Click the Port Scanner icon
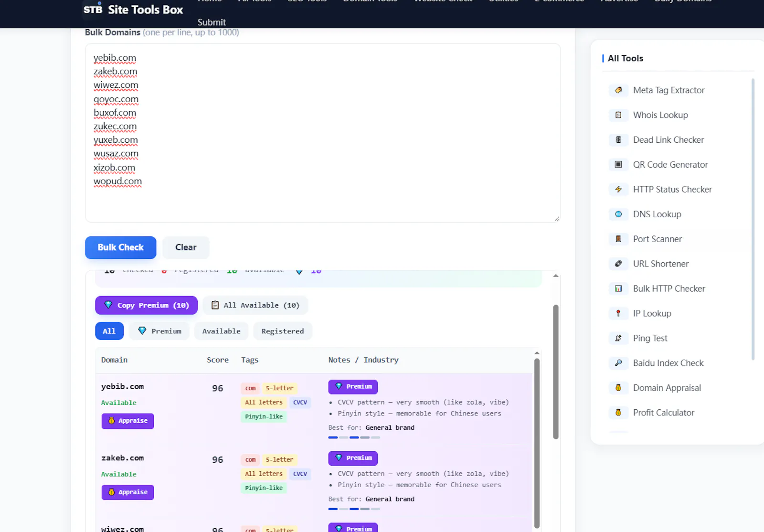The width and height of the screenshot is (764, 532). point(618,239)
